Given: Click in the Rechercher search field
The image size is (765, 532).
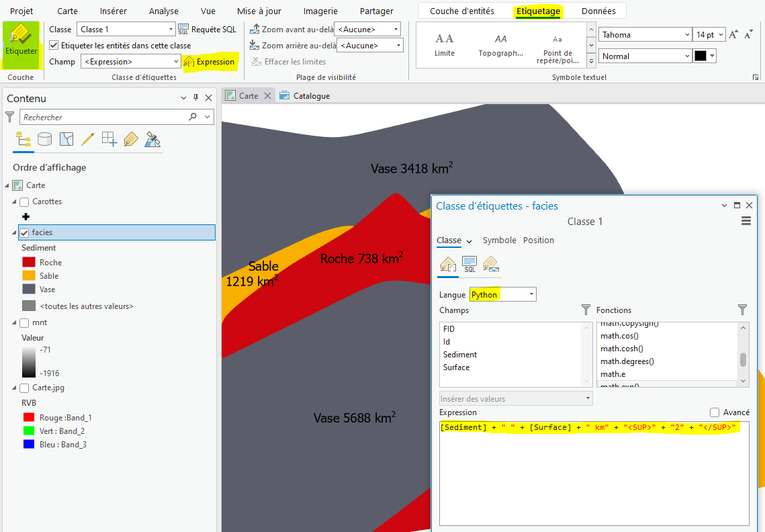Looking at the screenshot, I should [x=104, y=117].
